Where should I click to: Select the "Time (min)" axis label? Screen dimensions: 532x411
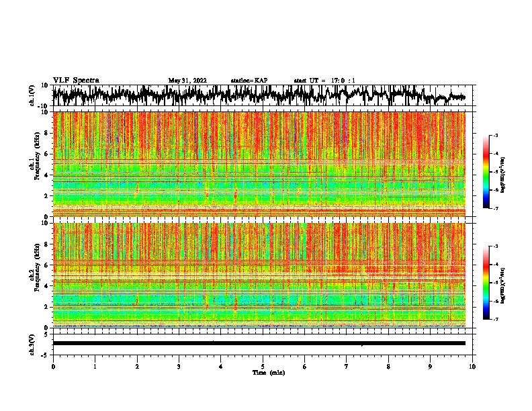click(x=269, y=373)
